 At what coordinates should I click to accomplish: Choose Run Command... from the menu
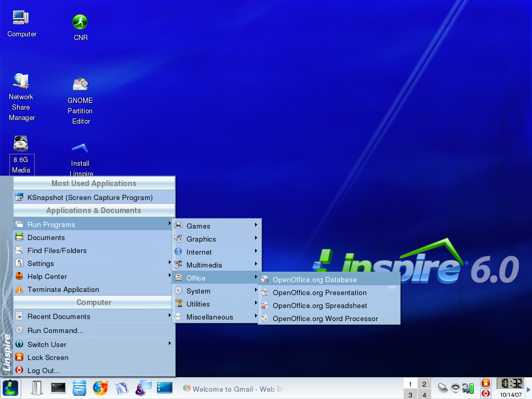pyautogui.click(x=94, y=330)
